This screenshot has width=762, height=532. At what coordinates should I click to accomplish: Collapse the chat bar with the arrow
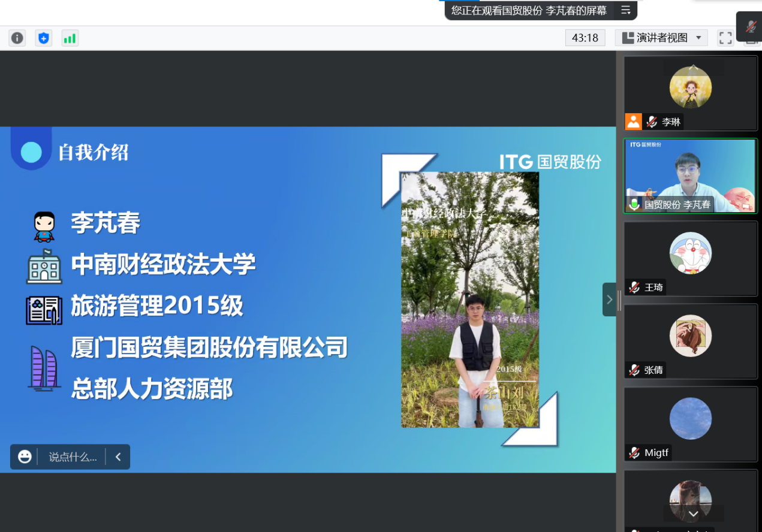pyautogui.click(x=118, y=457)
